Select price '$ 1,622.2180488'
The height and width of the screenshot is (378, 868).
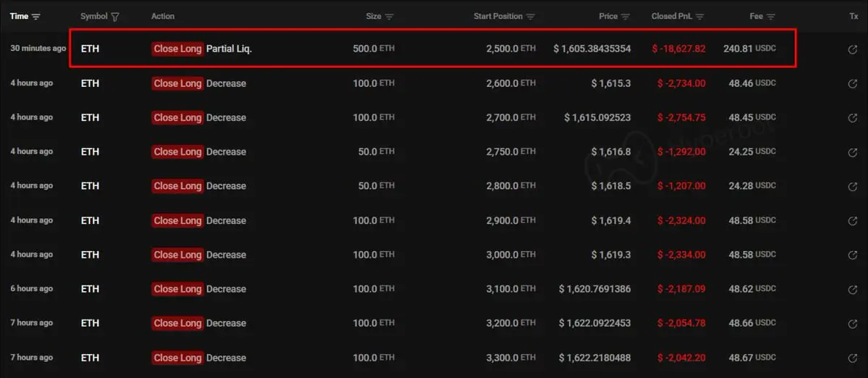pyautogui.click(x=595, y=358)
